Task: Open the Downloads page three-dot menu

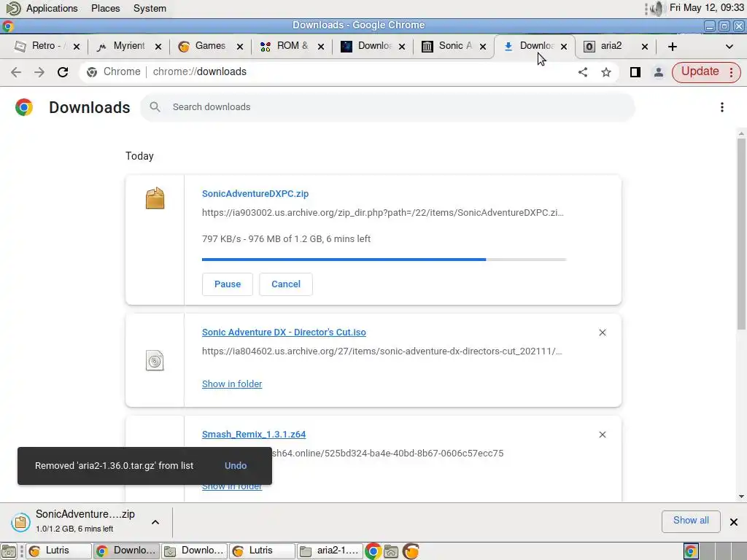Action: [721, 107]
